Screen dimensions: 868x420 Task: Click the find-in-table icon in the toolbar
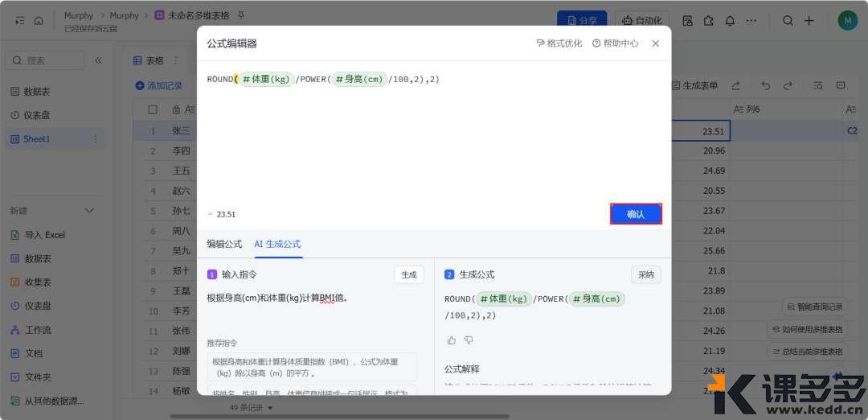pos(818,86)
